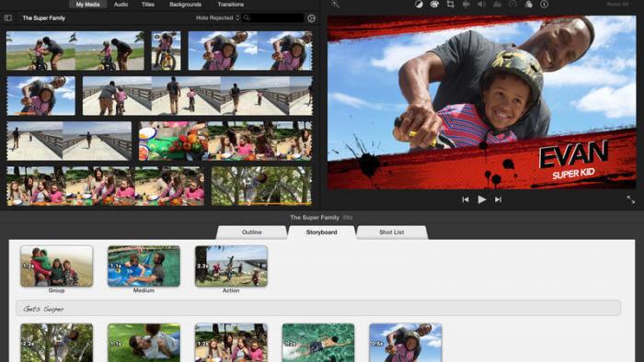The image size is (644, 362).
Task: Show the clip information icon
Action: (x=545, y=4)
